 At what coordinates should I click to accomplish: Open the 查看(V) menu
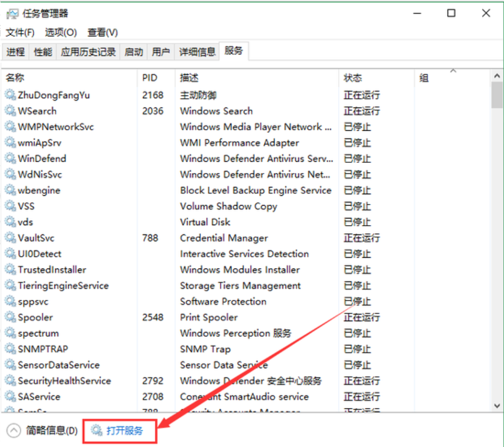(103, 33)
